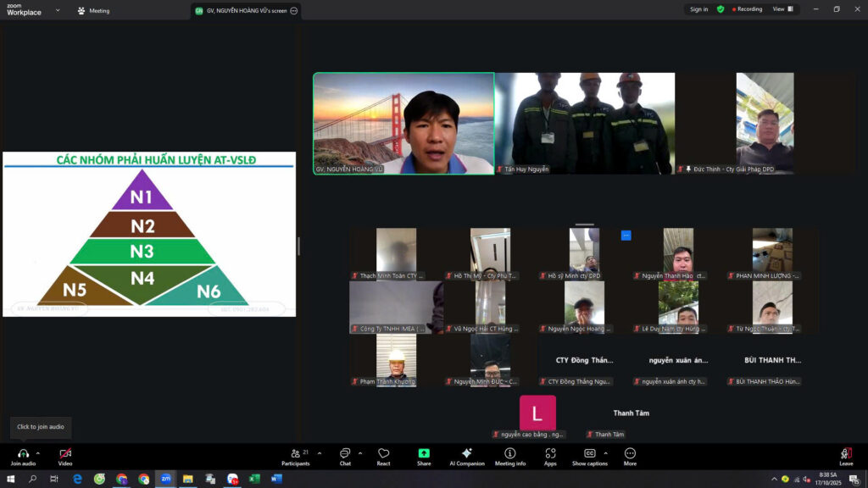Viewport: 868px width, 488px height.
Task: Open AI Companion
Action: tap(466, 454)
